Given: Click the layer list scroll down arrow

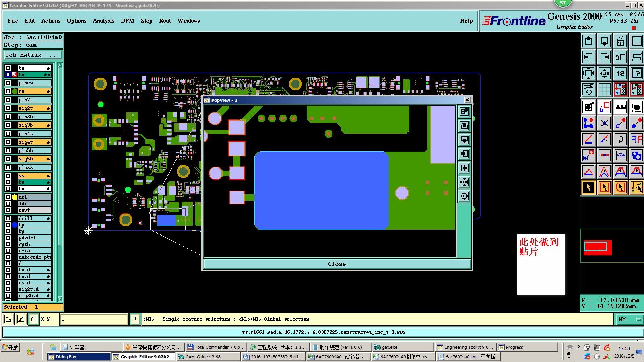Looking at the screenshot, I should click(60, 298).
